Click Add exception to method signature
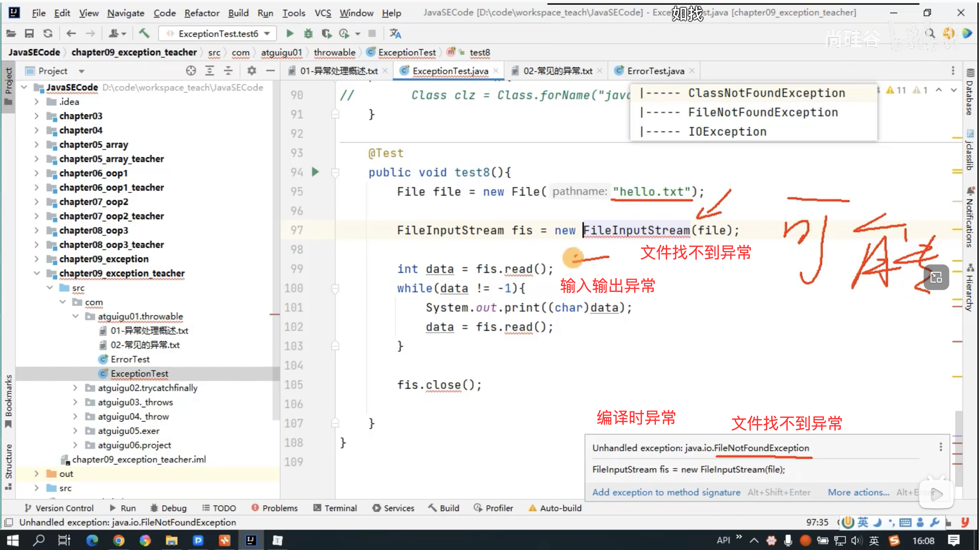This screenshot has height=550, width=980. coord(666,492)
